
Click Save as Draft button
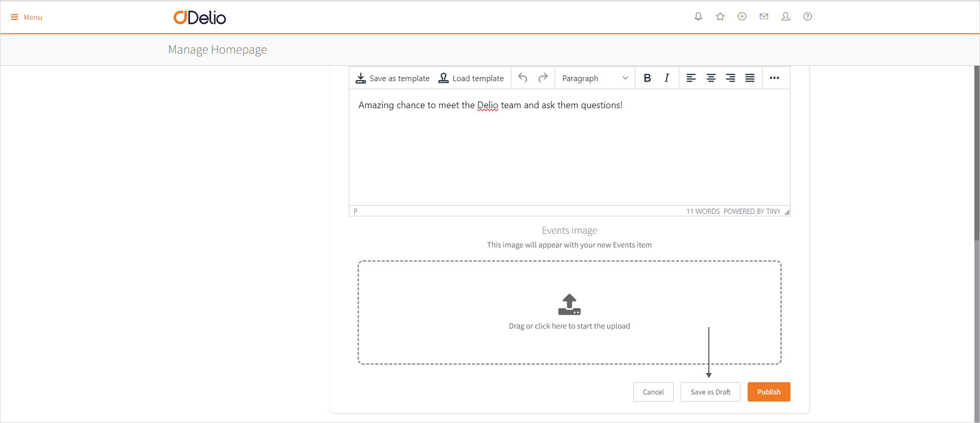[x=710, y=392]
